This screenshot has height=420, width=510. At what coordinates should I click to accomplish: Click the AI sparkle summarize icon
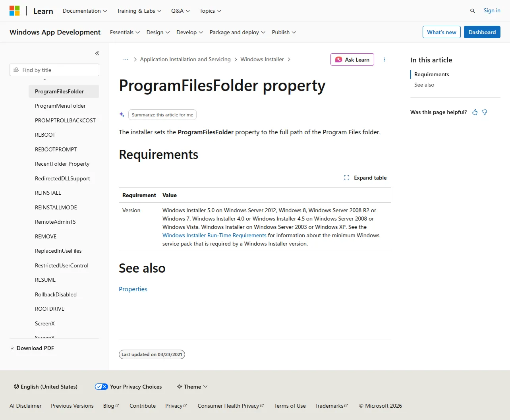(x=122, y=114)
